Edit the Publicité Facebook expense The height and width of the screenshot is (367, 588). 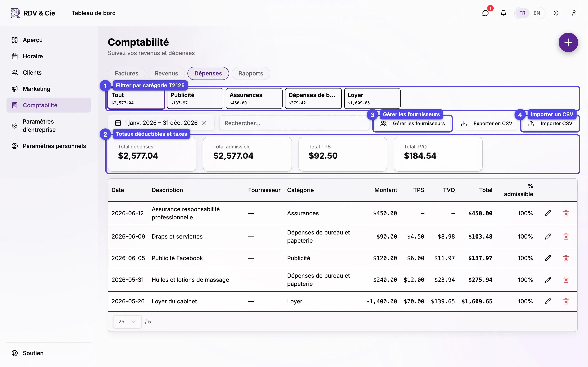pyautogui.click(x=548, y=258)
